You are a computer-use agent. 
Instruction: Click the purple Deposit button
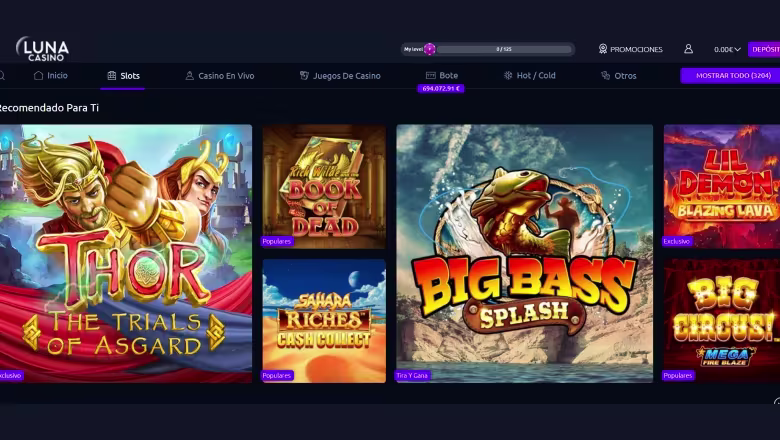coord(765,49)
